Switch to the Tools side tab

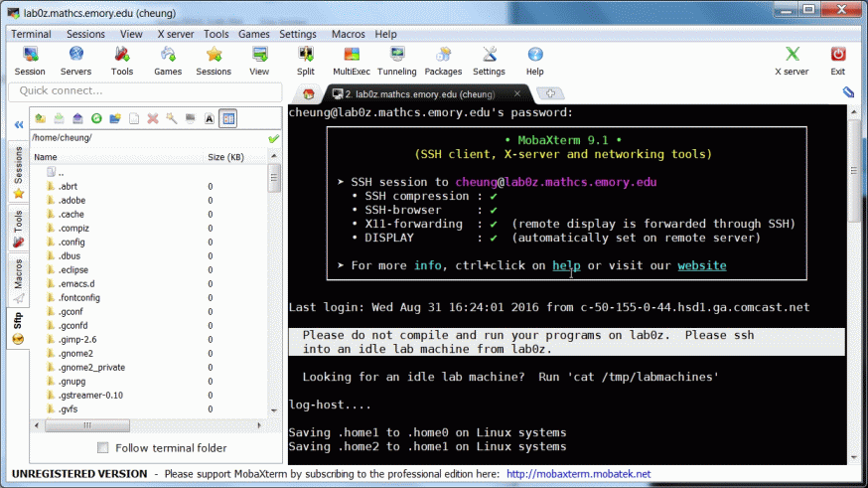click(x=18, y=229)
